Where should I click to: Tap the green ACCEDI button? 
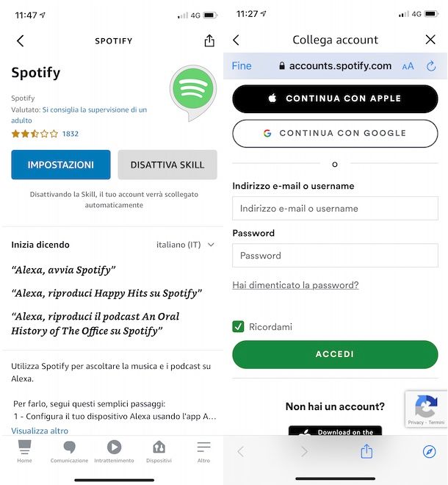335,354
